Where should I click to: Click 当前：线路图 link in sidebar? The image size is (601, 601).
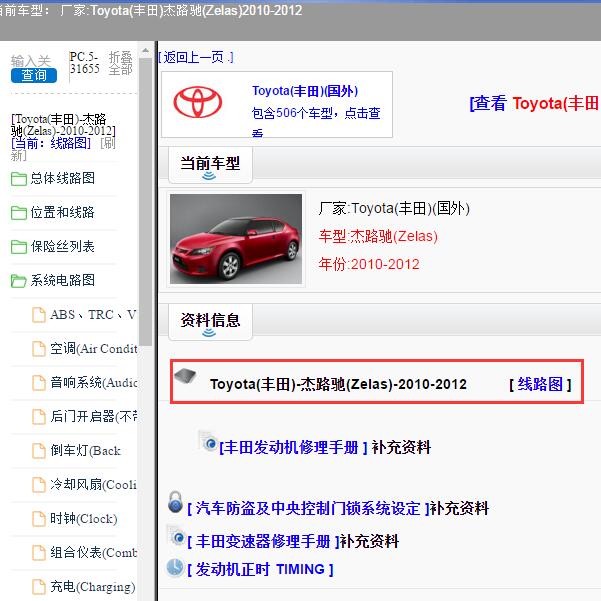point(51,143)
